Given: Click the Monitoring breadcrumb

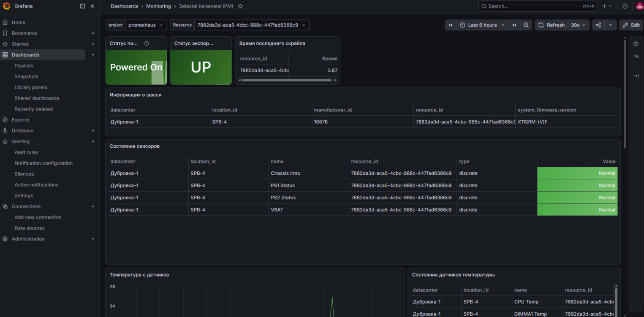Looking at the screenshot, I should click(x=158, y=6).
